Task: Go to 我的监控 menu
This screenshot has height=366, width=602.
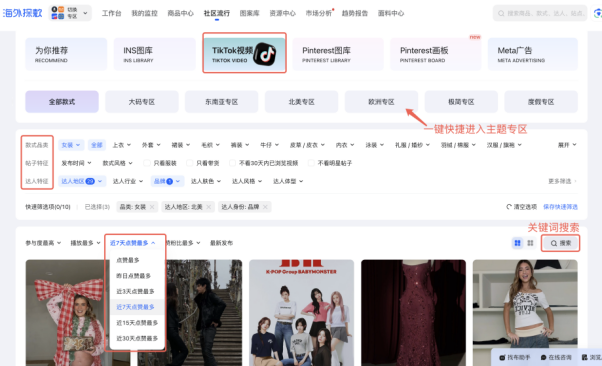Action: [x=144, y=13]
